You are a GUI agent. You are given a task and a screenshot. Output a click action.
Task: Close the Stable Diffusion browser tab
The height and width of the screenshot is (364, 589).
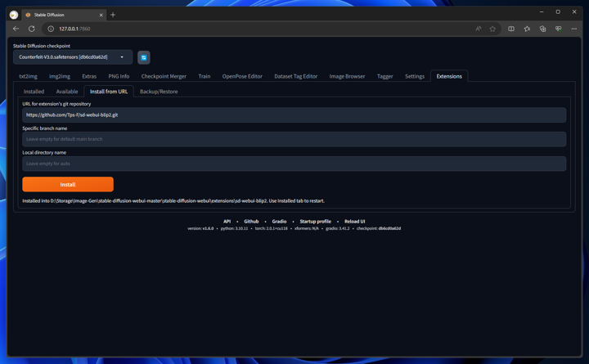pyautogui.click(x=101, y=15)
